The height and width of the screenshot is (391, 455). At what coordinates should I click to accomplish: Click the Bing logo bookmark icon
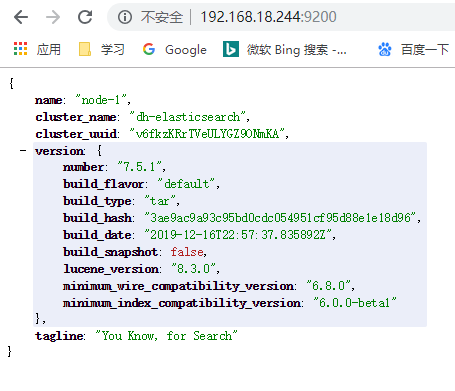click(231, 49)
